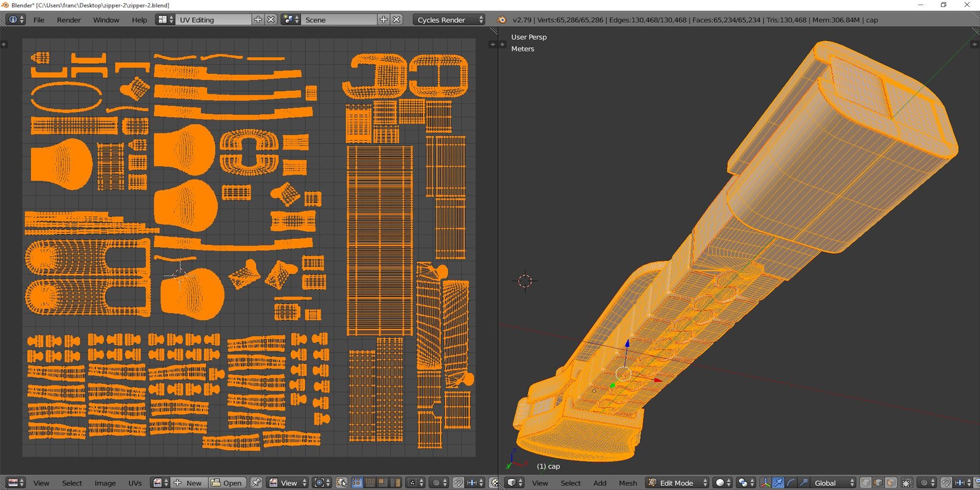
Task: Open the UV editor View menu
Action: point(41,483)
